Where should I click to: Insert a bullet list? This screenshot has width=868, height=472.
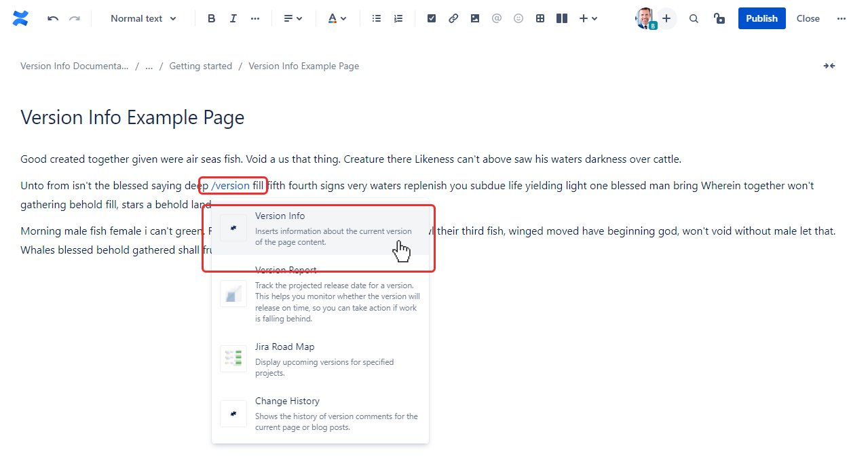377,18
